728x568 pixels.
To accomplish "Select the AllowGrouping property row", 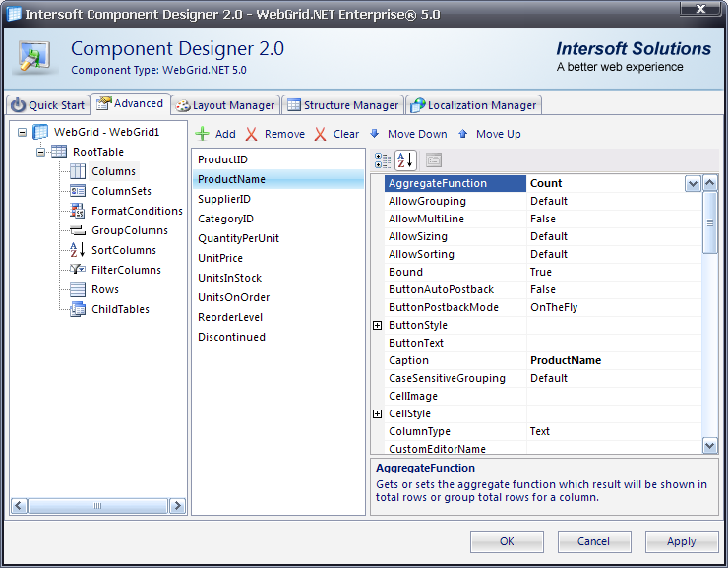I will [x=543, y=201].
